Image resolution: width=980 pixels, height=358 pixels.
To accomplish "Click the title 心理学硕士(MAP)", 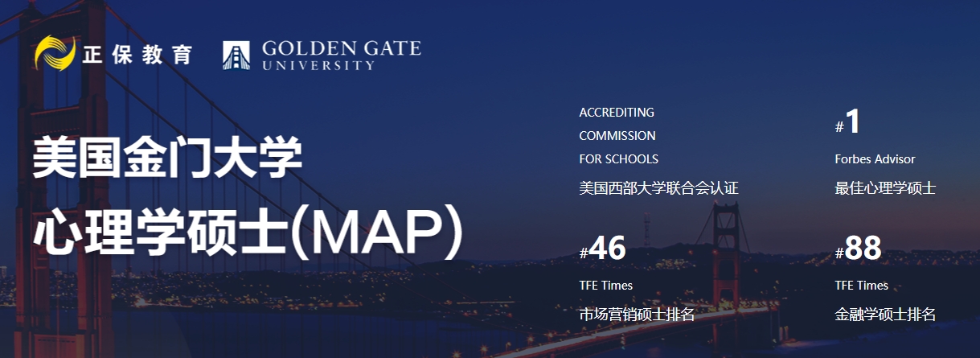I will point(249,232).
